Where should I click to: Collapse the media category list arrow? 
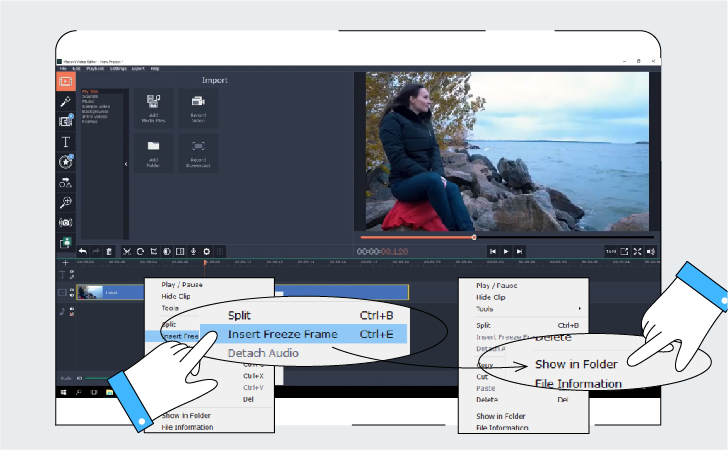pyautogui.click(x=126, y=164)
